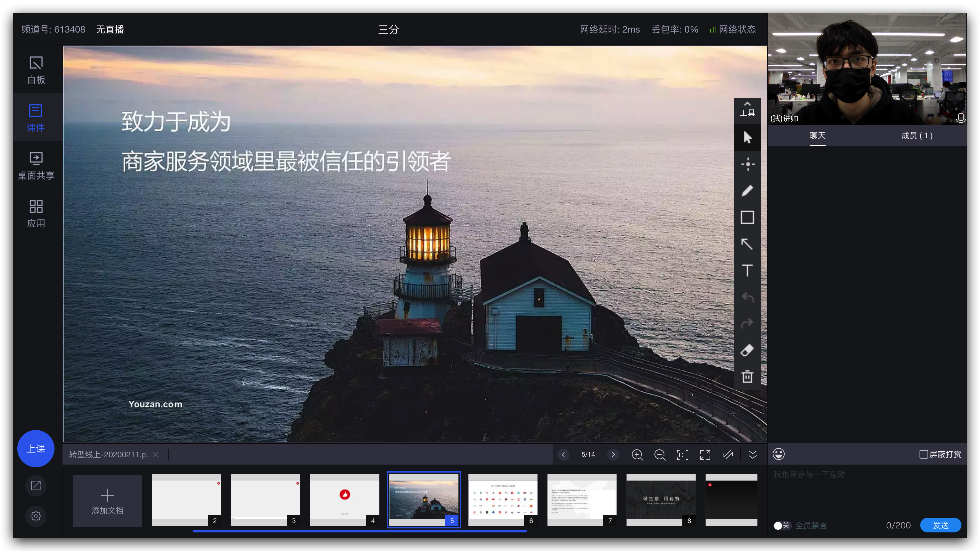Open the 白板 whiteboard panel
This screenshot has width=980, height=551.
tap(36, 70)
